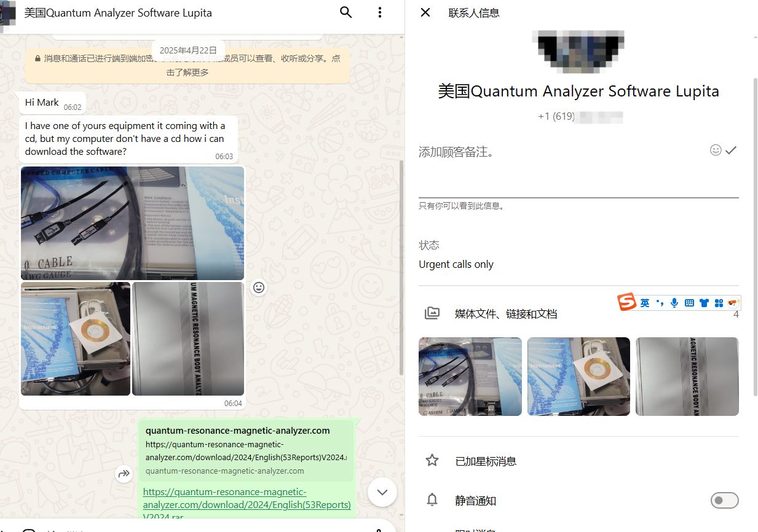Click the contact info panel scrollbar
The width and height of the screenshot is (758, 532).
coord(756,237)
